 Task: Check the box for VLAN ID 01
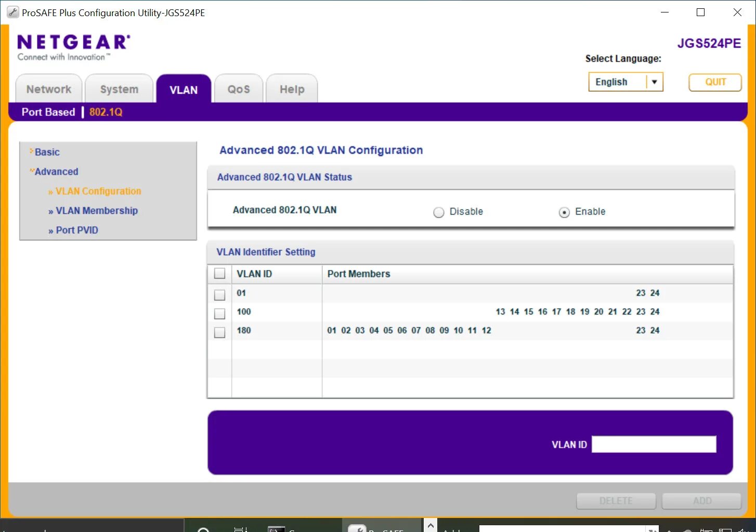tap(220, 295)
